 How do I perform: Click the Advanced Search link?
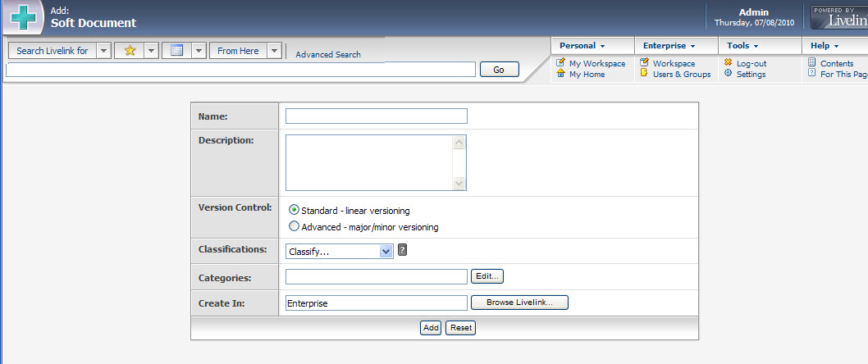[327, 55]
